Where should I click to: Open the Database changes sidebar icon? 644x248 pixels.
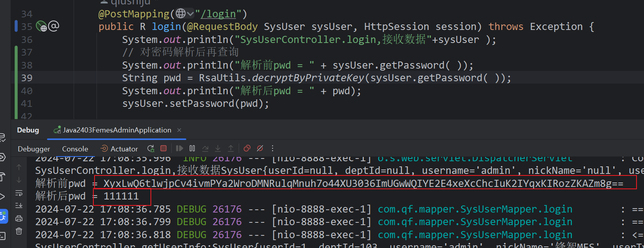click(x=2, y=137)
